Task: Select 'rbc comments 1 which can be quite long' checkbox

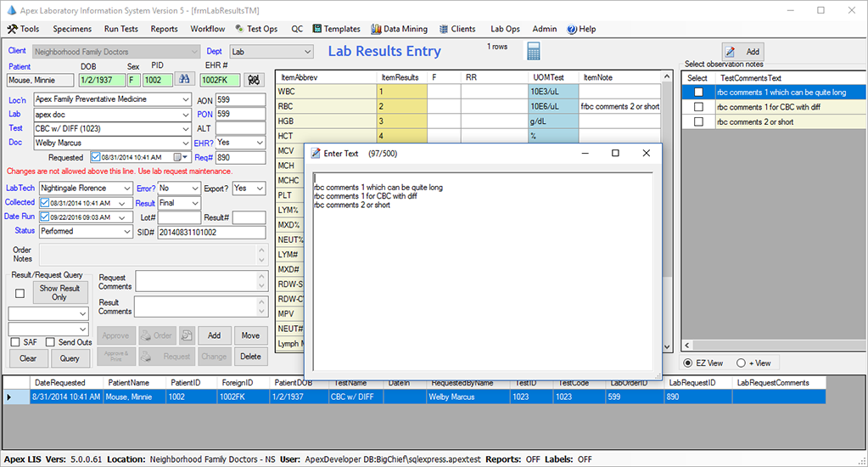Action: click(698, 93)
